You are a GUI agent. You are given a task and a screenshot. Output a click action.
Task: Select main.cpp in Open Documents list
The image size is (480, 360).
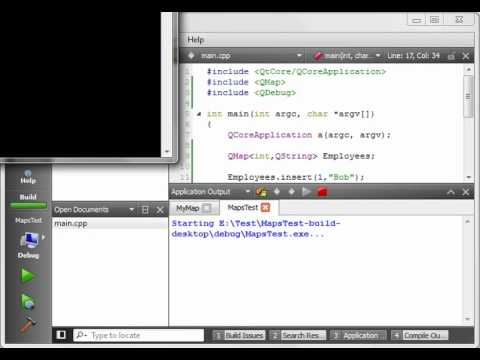110,223
